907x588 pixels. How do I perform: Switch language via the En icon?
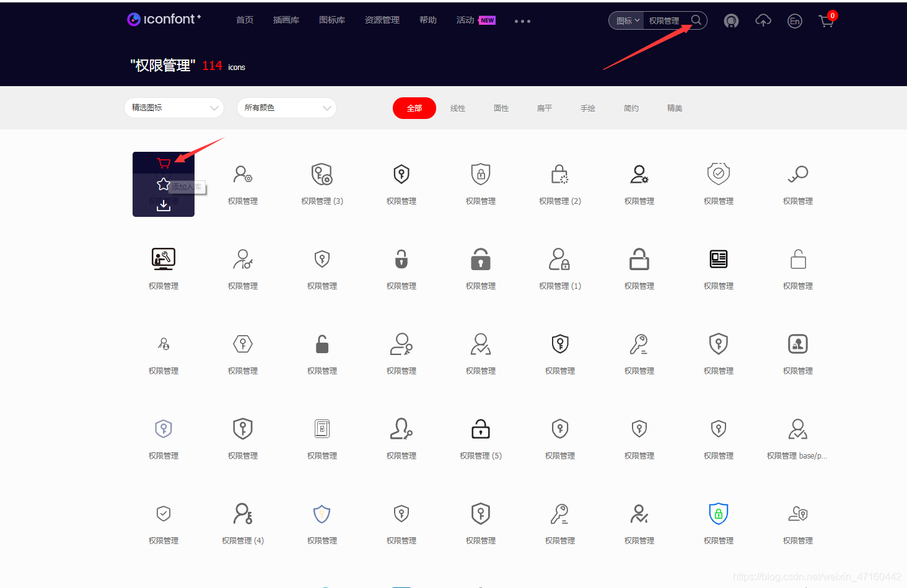795,21
